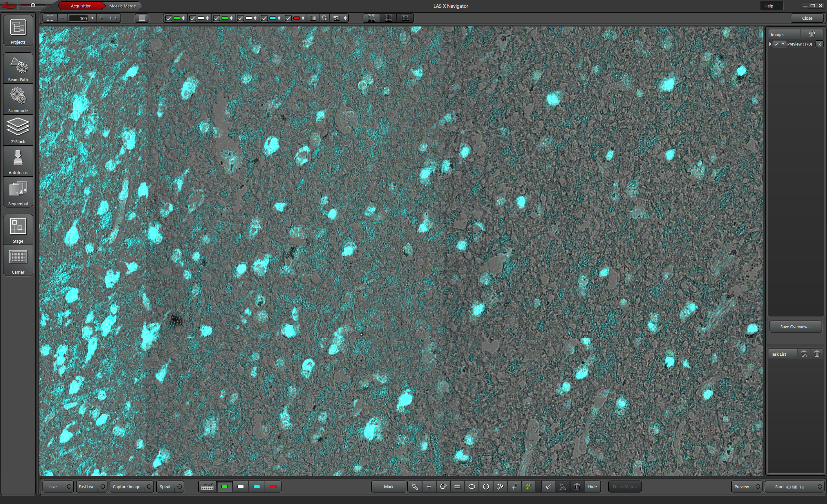Uncheck the red channel checkbox

(x=288, y=18)
